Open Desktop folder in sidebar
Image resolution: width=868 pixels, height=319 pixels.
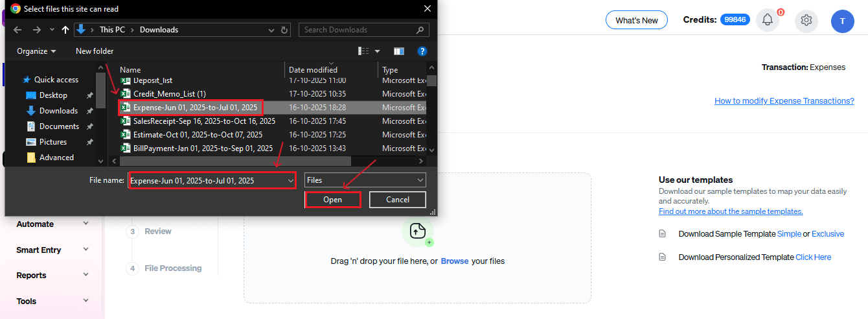click(47, 95)
